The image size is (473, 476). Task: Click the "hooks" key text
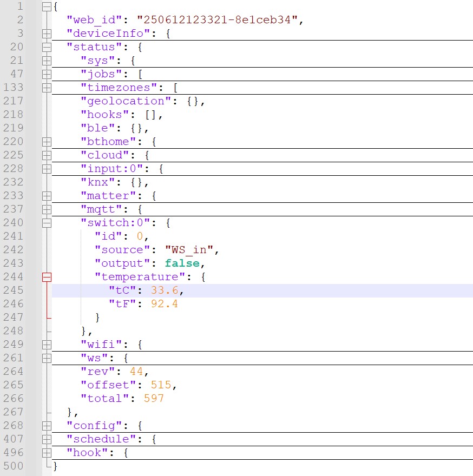click(x=104, y=115)
